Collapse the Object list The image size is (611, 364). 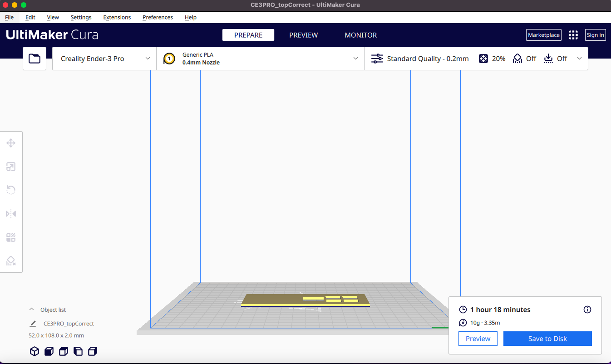pyautogui.click(x=31, y=310)
